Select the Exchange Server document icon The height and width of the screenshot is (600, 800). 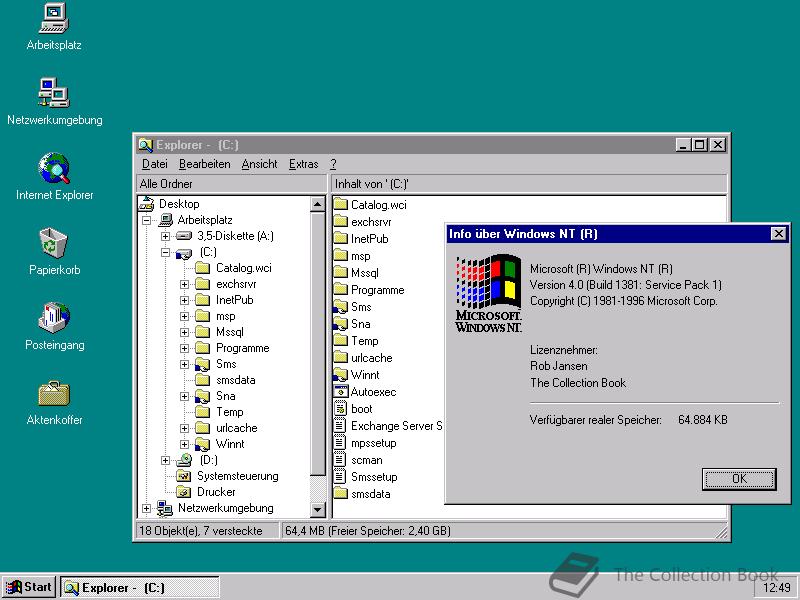340,426
